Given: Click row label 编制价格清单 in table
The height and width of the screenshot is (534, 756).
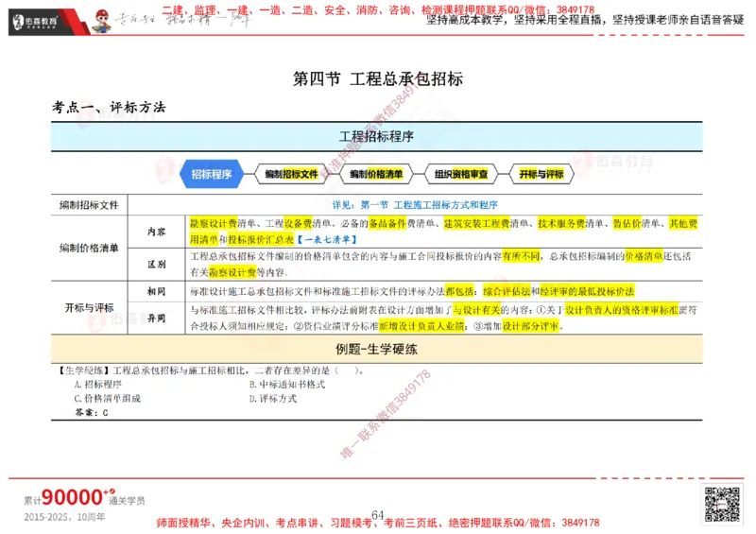Looking at the screenshot, I should coord(89,248).
